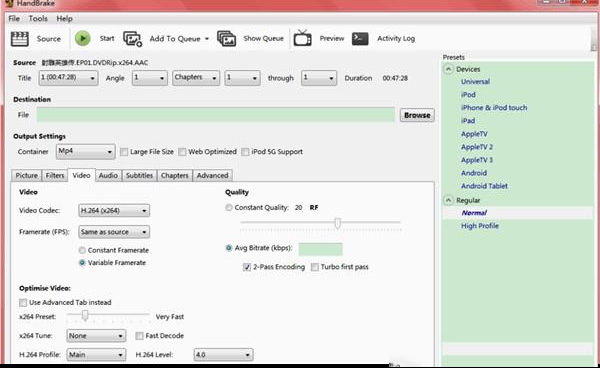Open the Tools menu
Image resolution: width=600 pixels, height=368 pixels.
pyautogui.click(x=38, y=18)
